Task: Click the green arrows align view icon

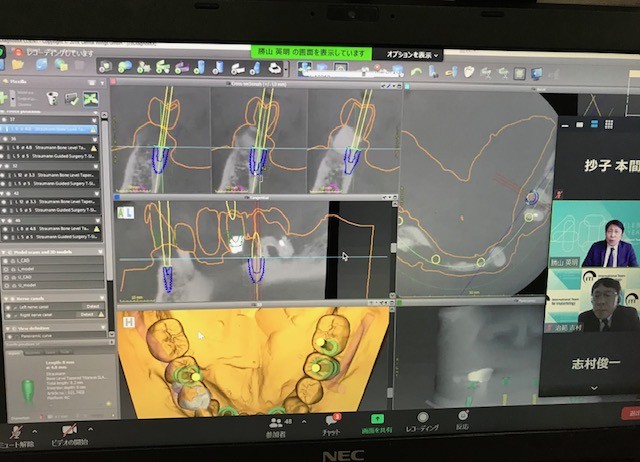Action: coord(91,99)
